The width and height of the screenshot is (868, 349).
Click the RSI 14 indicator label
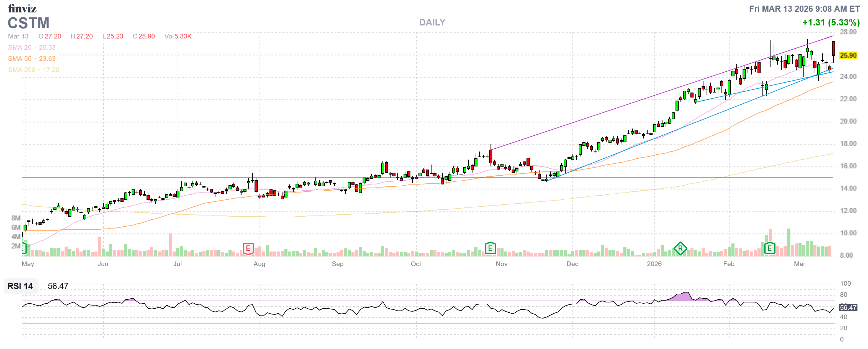tap(20, 286)
